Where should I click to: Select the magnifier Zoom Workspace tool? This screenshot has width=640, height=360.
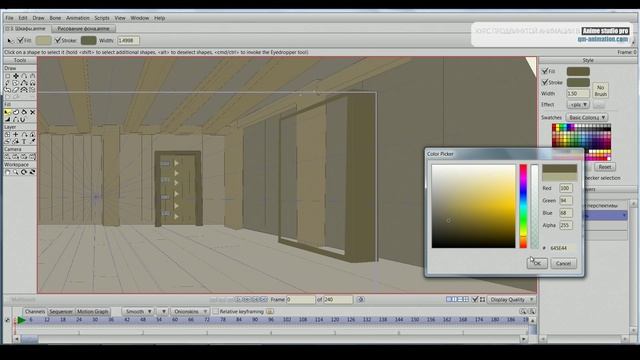16,172
